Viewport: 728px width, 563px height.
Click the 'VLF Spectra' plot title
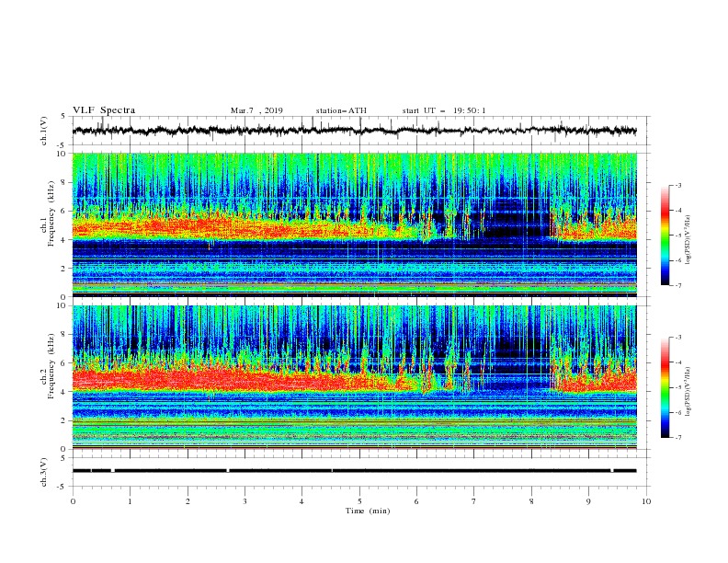click(x=104, y=110)
